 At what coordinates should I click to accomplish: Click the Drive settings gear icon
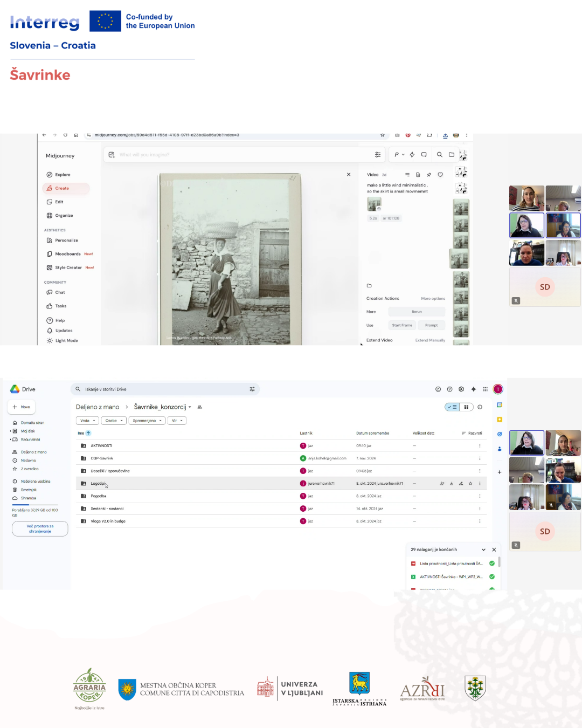[461, 389]
